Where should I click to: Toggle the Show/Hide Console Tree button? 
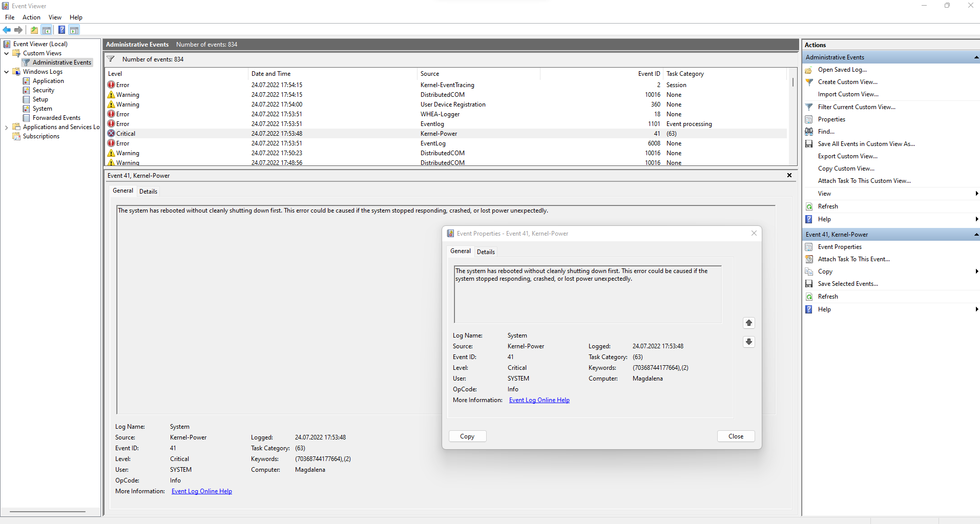click(47, 30)
